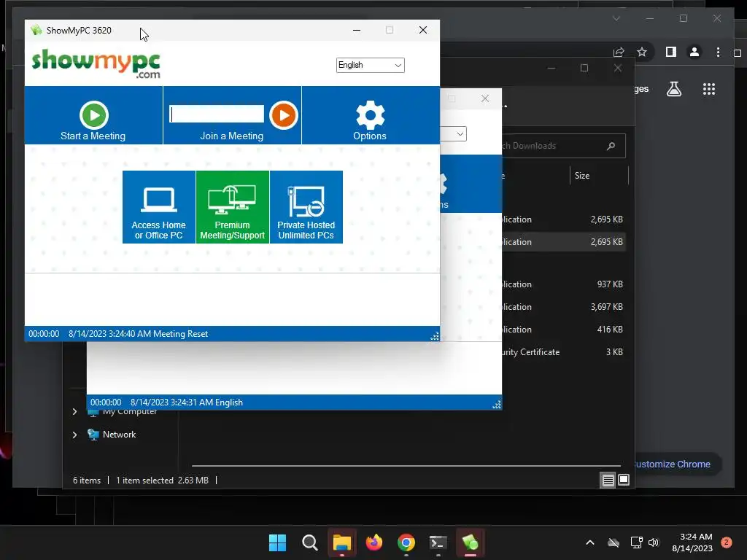Click the ShowMyPC title bar app icon
This screenshot has height=560, width=747.
click(x=36, y=30)
